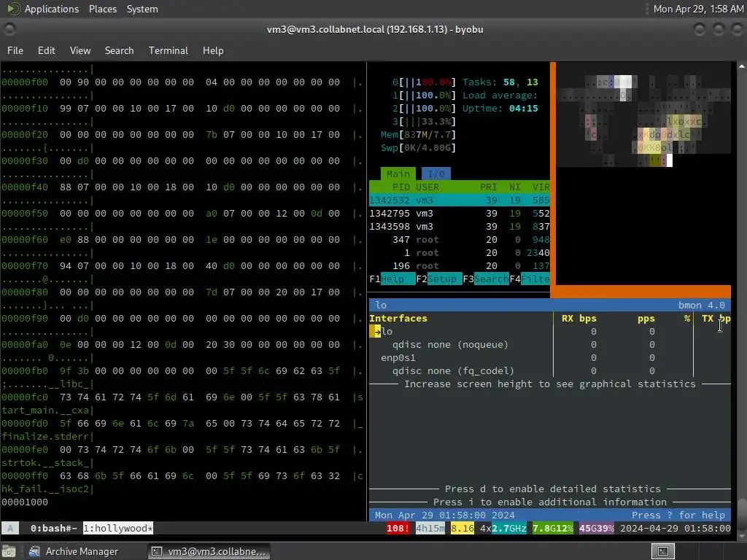Open the Search menu
The height and width of the screenshot is (560, 747).
coord(119,50)
